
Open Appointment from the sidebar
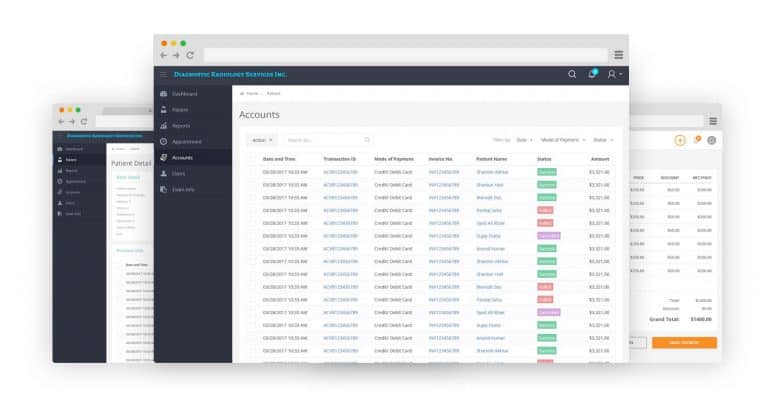(187, 142)
